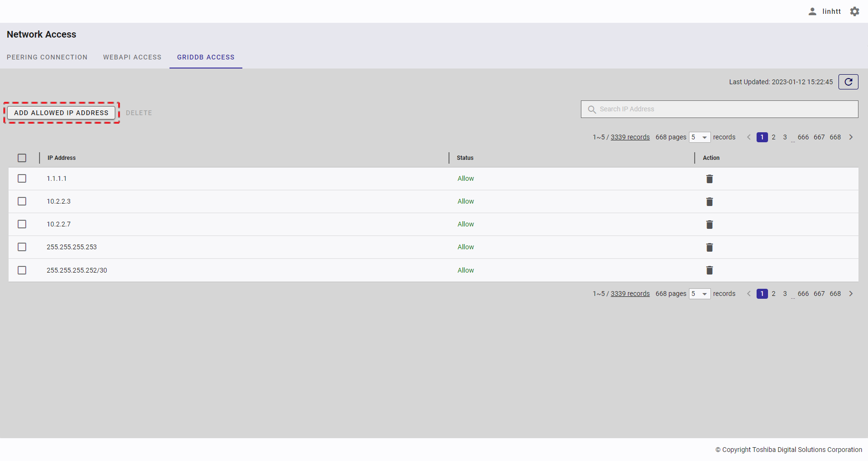The image size is (868, 461).
Task: Select the 255.255.255.253 row checkbox
Action: tap(22, 247)
